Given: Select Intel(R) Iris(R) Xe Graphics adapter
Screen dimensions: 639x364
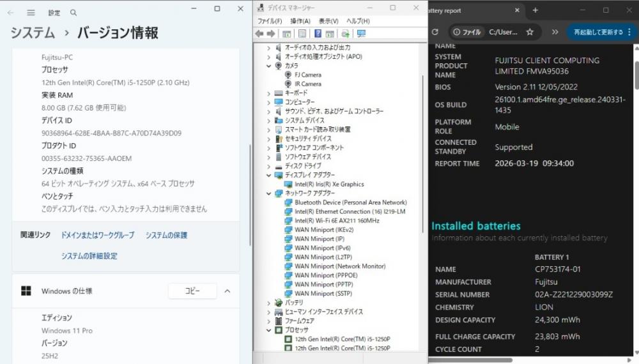Looking at the screenshot, I should (329, 184).
